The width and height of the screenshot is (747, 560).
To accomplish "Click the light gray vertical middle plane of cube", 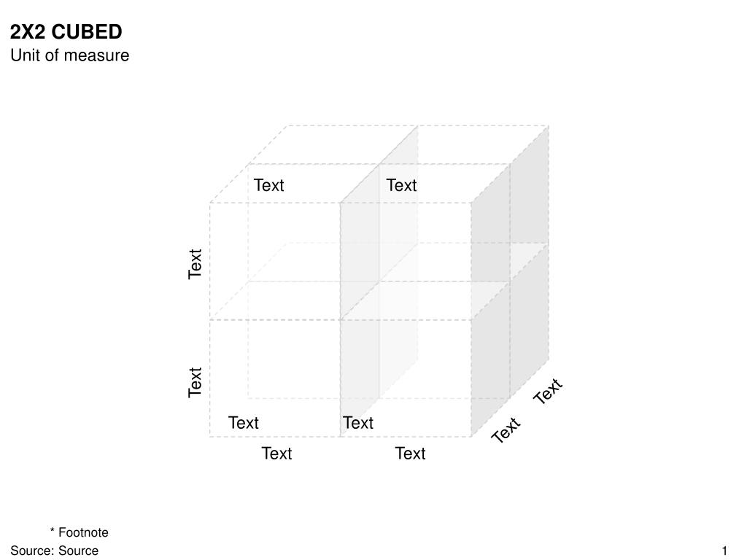I will tap(379, 281).
